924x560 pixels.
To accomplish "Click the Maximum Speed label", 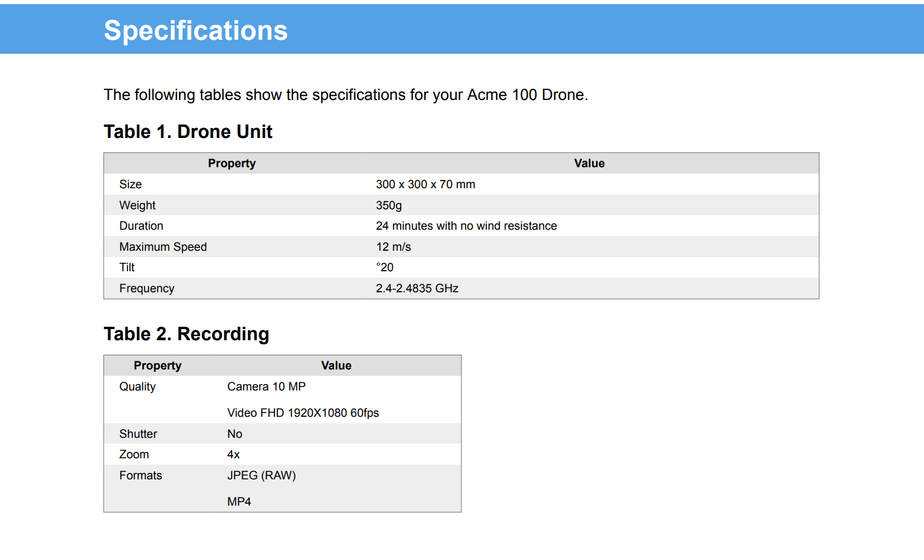I will 163,247.
